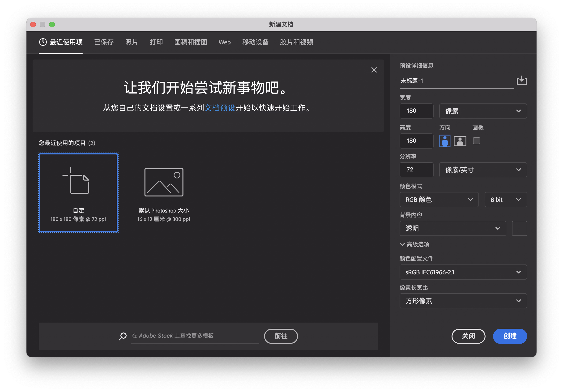Open the 8 bit depth dropdown
The width and height of the screenshot is (563, 392).
(x=505, y=200)
